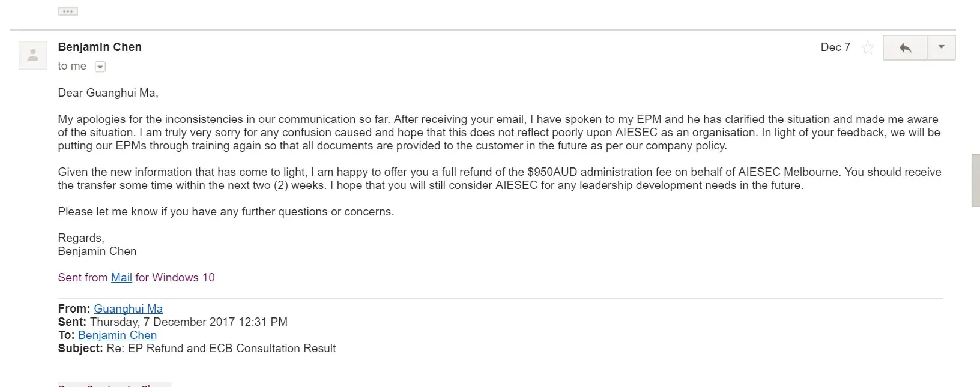
Task: Click the vertical scrollbar thumb
Action: coord(976,180)
